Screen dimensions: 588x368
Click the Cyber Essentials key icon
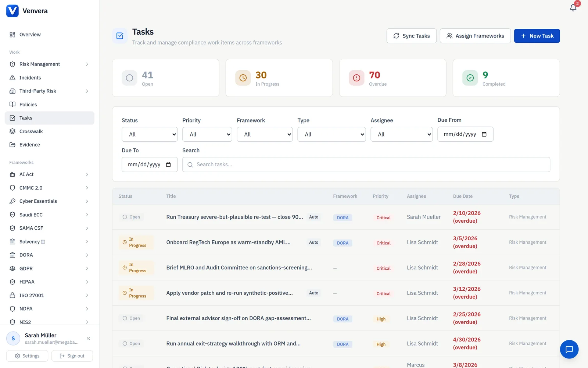pos(12,201)
